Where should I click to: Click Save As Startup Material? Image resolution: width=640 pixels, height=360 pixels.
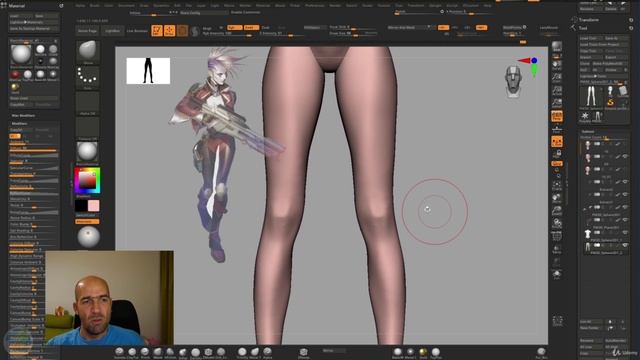tap(33, 29)
